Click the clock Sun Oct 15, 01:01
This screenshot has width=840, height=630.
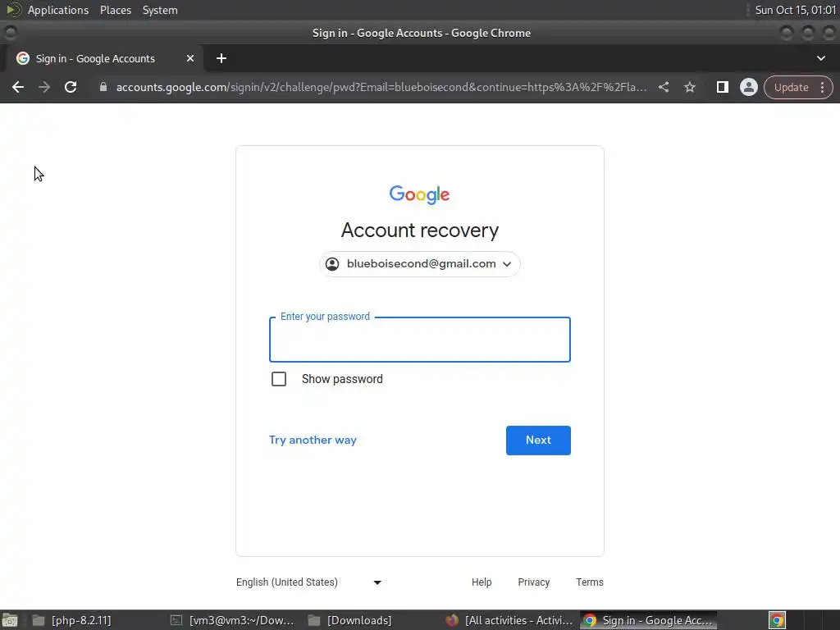click(795, 10)
